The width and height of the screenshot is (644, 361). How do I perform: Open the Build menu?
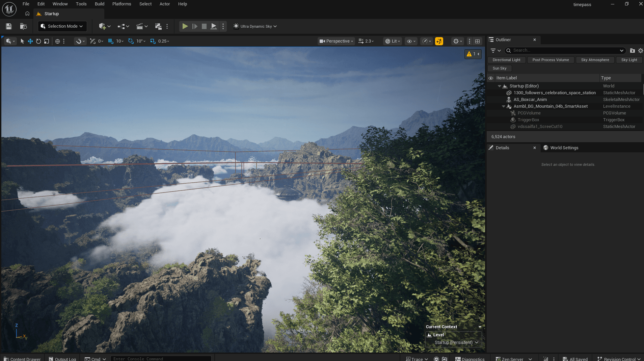tap(100, 4)
